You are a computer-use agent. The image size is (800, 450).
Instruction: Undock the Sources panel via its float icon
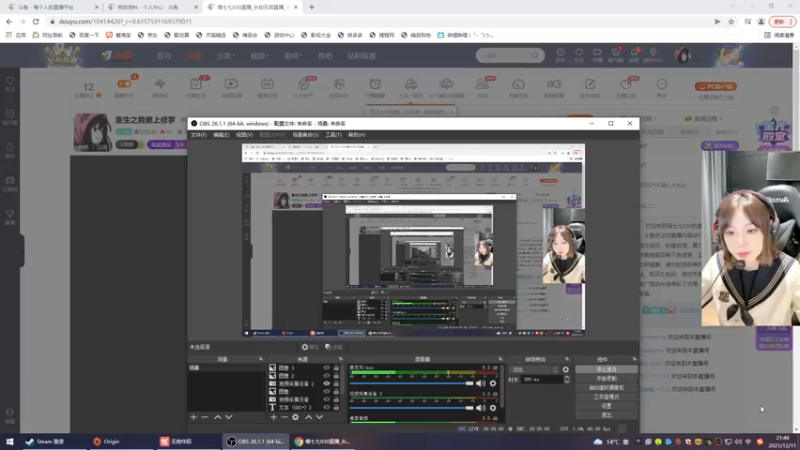pyautogui.click(x=341, y=359)
